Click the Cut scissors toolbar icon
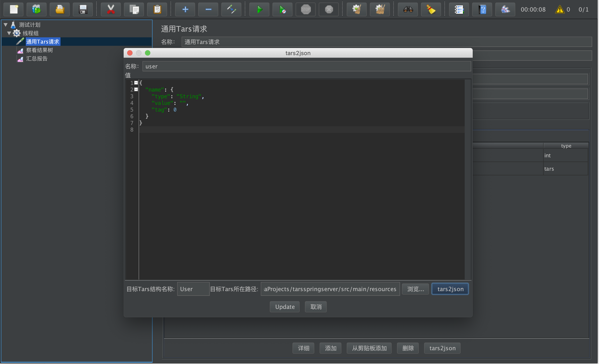Screen dimensions: 599x364 (x=111, y=10)
